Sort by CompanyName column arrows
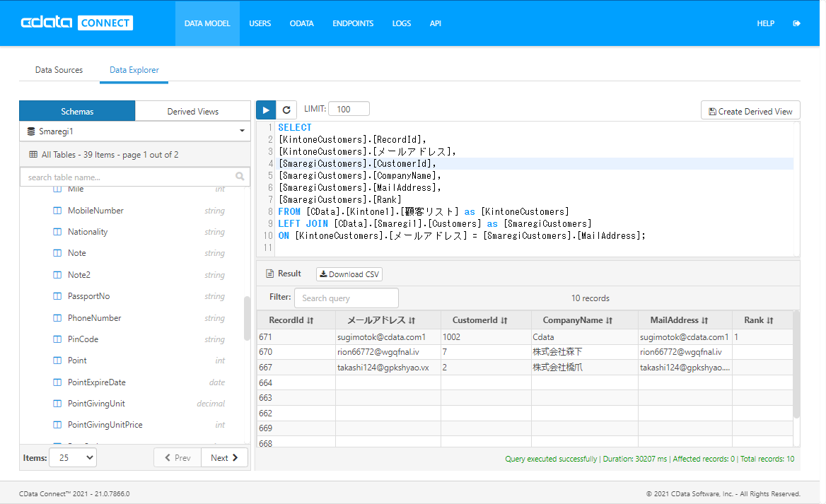The image size is (826, 504). 610,320
